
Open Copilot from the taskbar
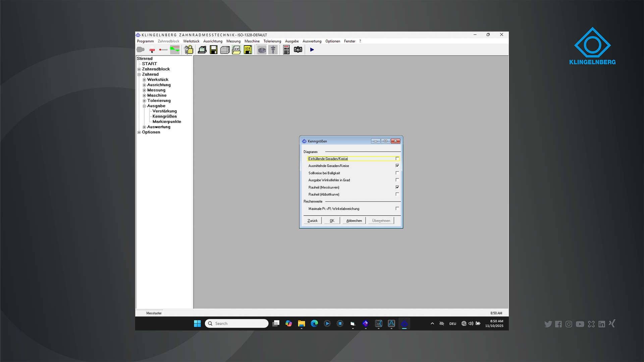tap(289, 323)
